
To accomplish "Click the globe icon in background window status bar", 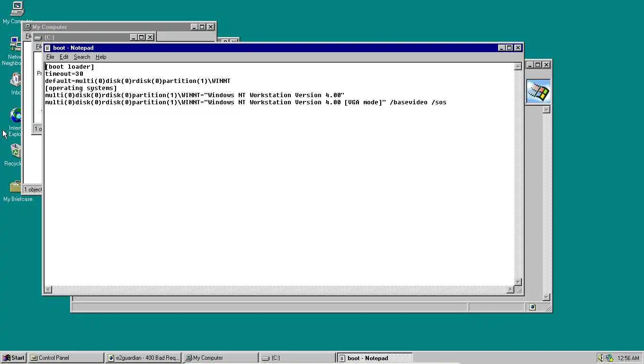I will pos(532,307).
